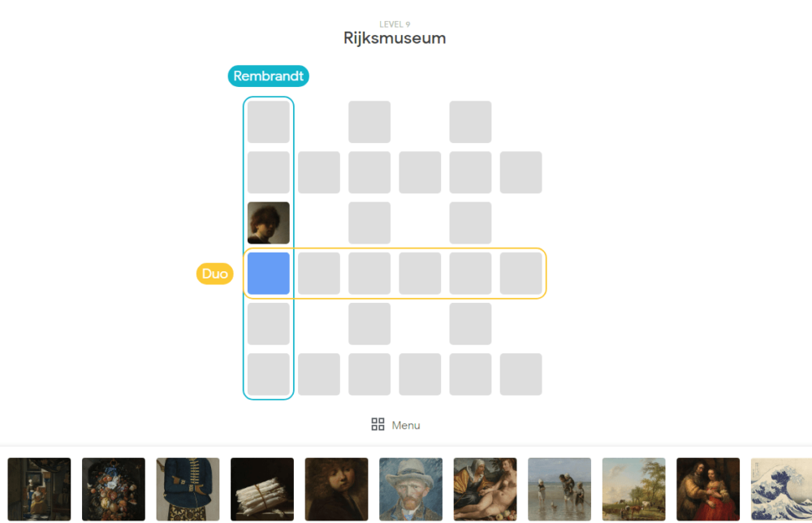The height and width of the screenshot is (523, 812).
Task: Select the blue coat with gold braid thumbnail
Action: coord(188,489)
